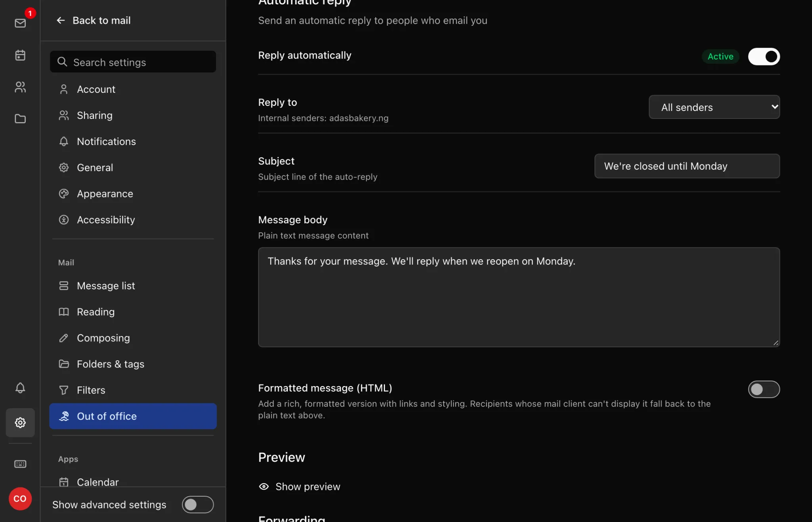The height and width of the screenshot is (522, 812).
Task: Disable the Reply automatically toggle
Action: tap(764, 56)
